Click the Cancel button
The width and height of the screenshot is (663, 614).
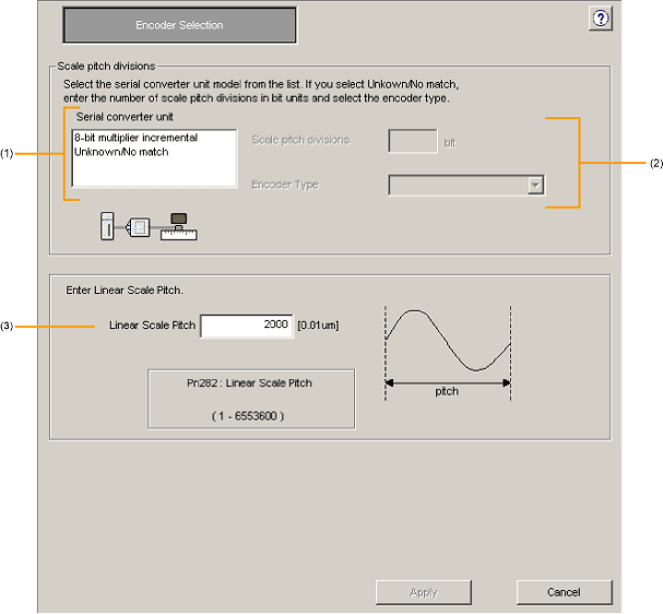click(x=563, y=592)
